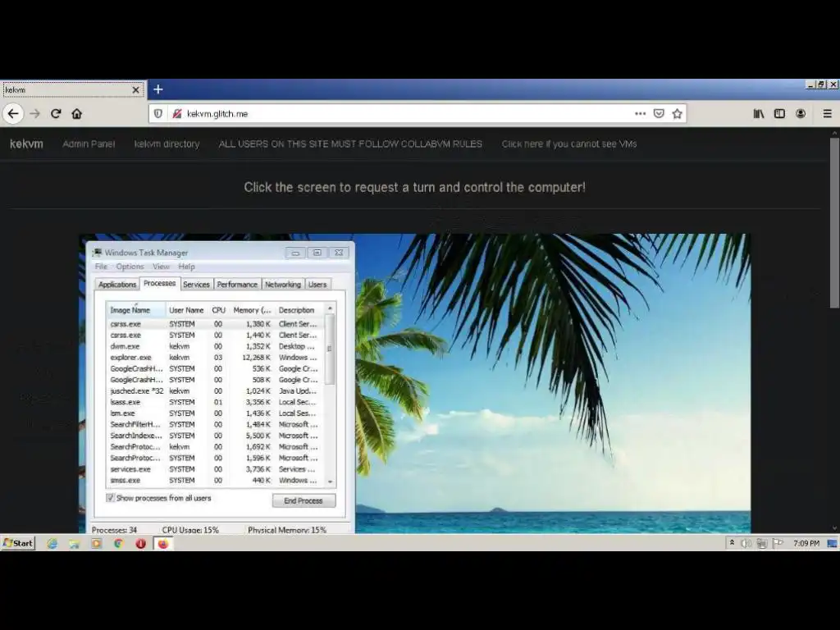Launch Internet Explorer from taskbar
Screen dimensions: 840x630
click(52, 543)
